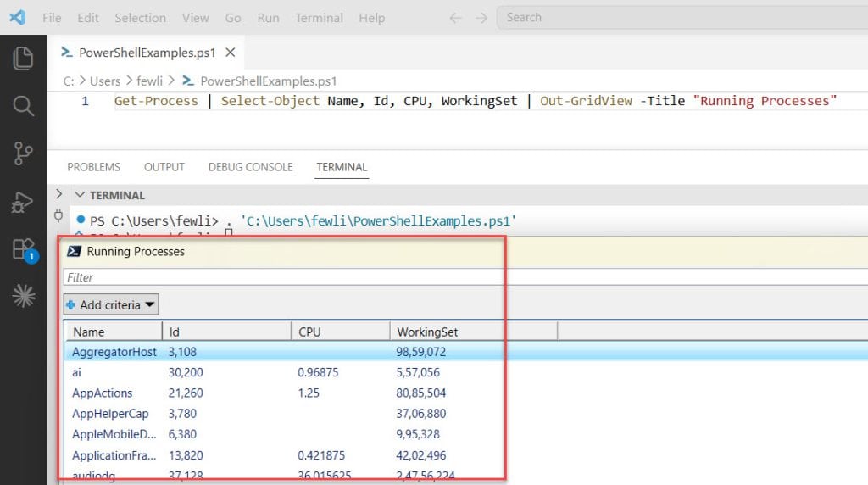Sort by the Name column header
Viewport: 868px width, 485px height.
(114, 332)
